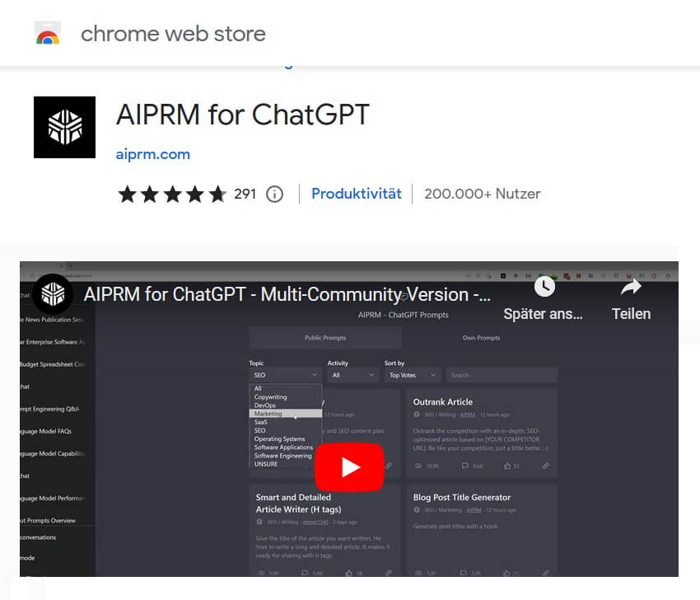Click the 'AIPRM for ChatGPT' extension heading

click(x=243, y=115)
